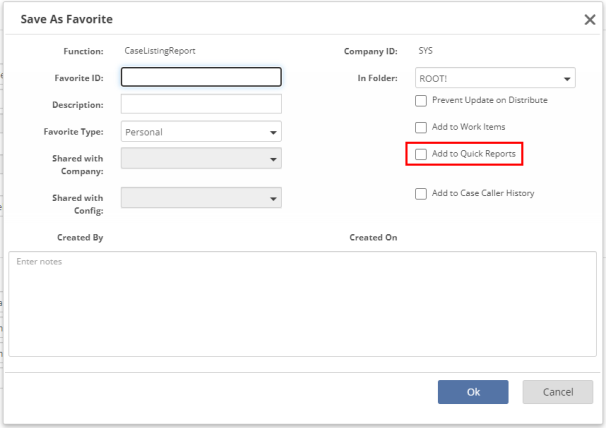606x428 pixels.
Task: Check the Add to Work Items box
Action: coord(421,127)
